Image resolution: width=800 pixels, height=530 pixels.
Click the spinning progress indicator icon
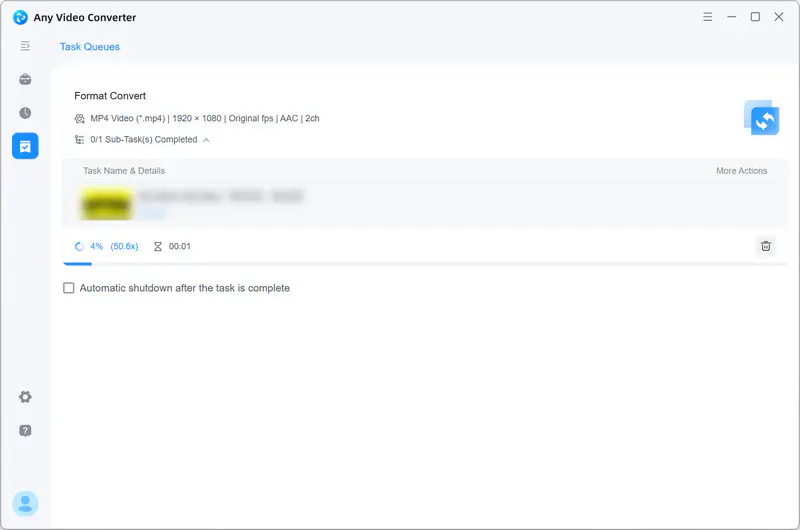[x=79, y=246]
